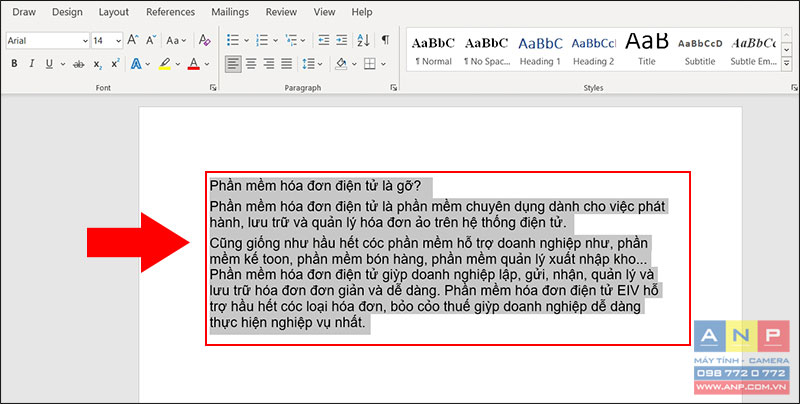Open the Review tab
This screenshot has height=404, width=800.
pos(281,12)
